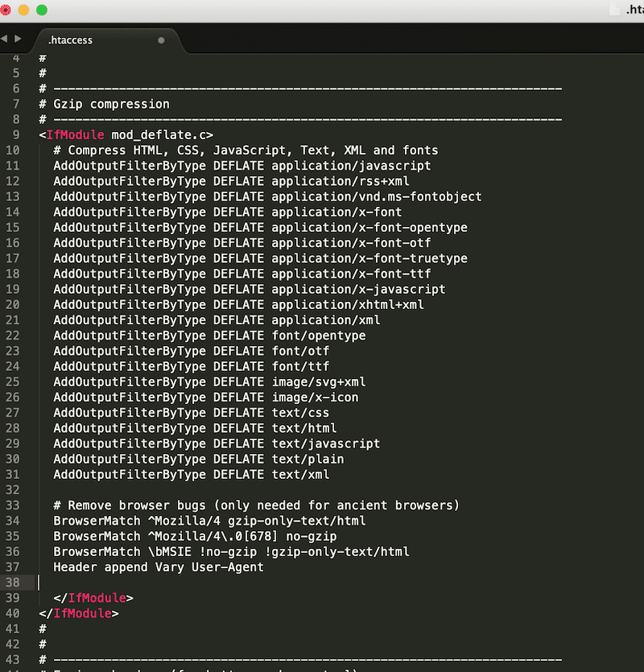Click the 'Remove browser bugs' comment
644x672 pixels.
pyautogui.click(x=257, y=505)
